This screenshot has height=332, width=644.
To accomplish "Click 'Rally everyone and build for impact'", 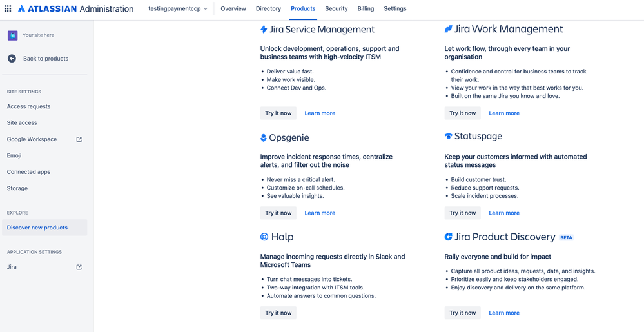I will 498,257.
